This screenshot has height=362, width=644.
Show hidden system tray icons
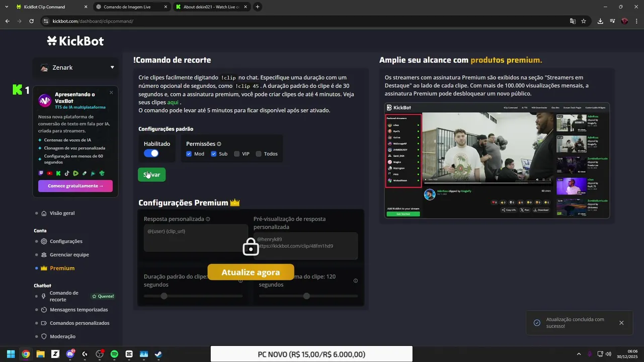pyautogui.click(x=579, y=354)
